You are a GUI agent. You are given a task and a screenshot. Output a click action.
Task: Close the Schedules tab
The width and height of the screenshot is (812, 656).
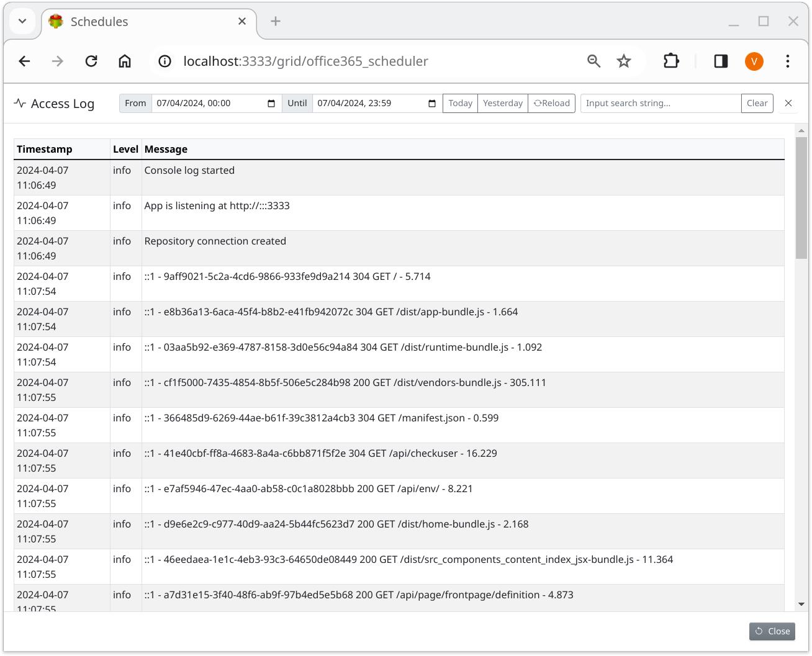pyautogui.click(x=242, y=21)
